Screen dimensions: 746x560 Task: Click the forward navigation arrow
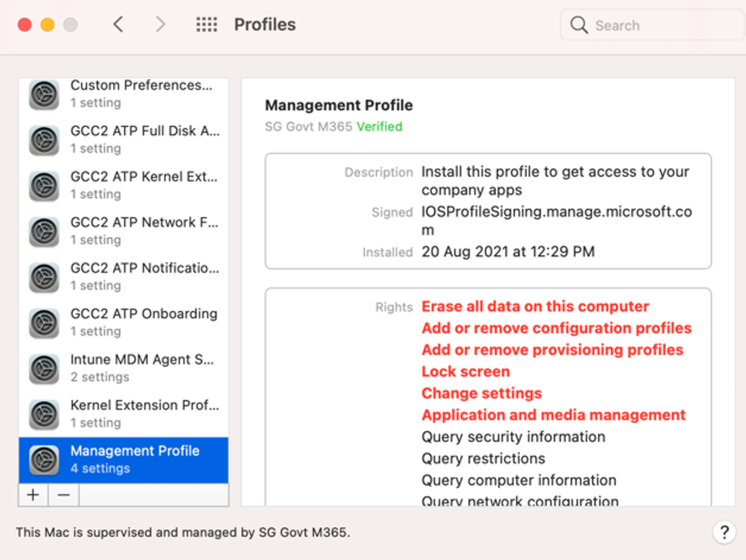click(160, 25)
